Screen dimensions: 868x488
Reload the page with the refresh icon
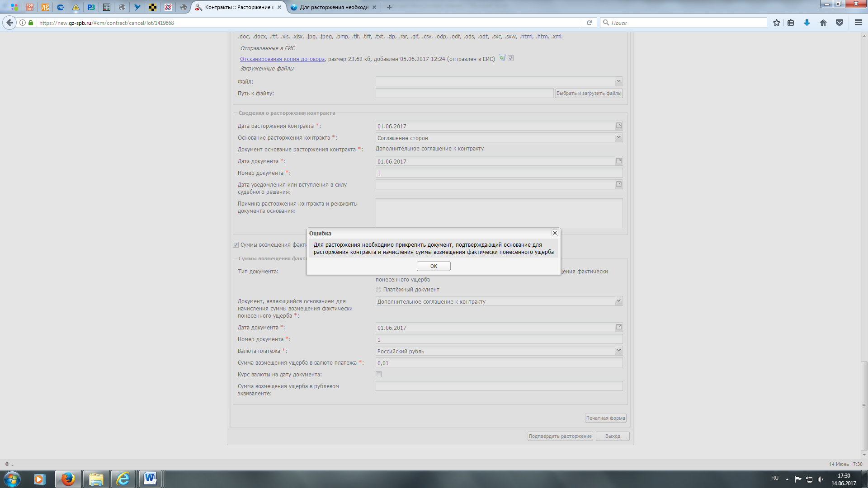point(589,23)
